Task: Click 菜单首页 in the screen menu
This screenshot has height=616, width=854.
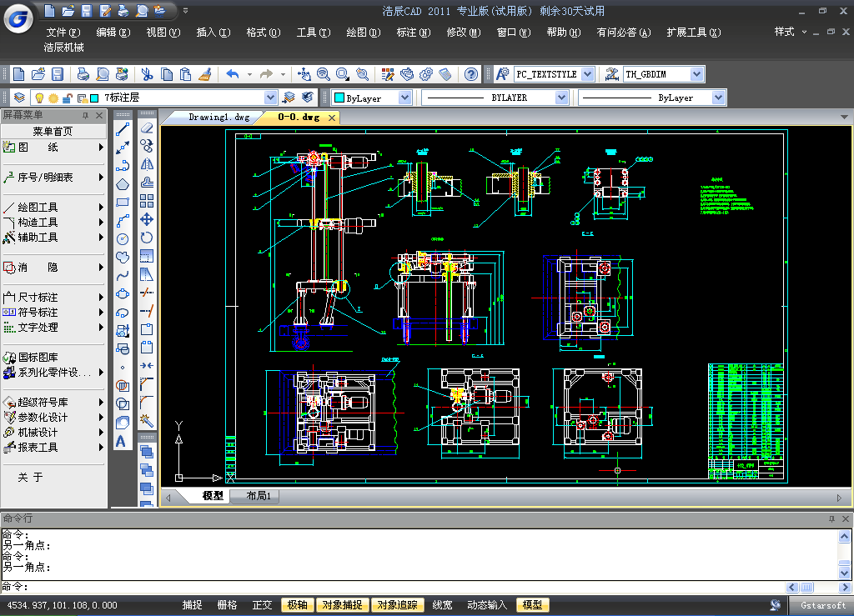Action: coord(53,131)
